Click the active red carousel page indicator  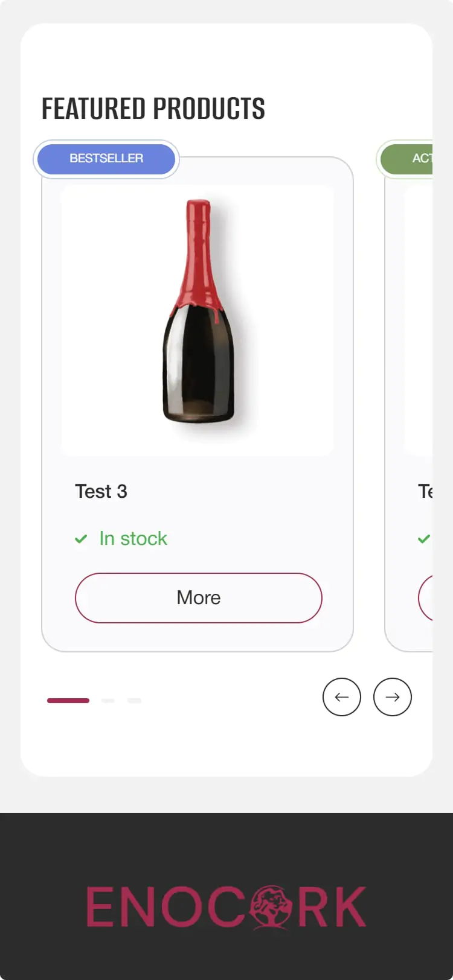coord(68,701)
